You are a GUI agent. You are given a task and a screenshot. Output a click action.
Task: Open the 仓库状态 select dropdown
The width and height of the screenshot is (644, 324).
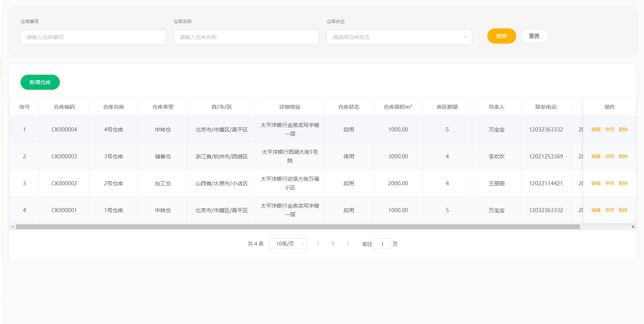[399, 37]
